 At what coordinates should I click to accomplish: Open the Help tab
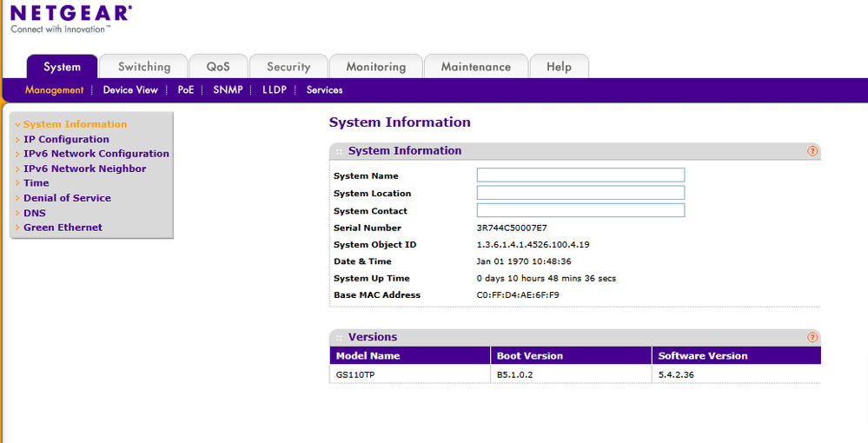click(559, 67)
